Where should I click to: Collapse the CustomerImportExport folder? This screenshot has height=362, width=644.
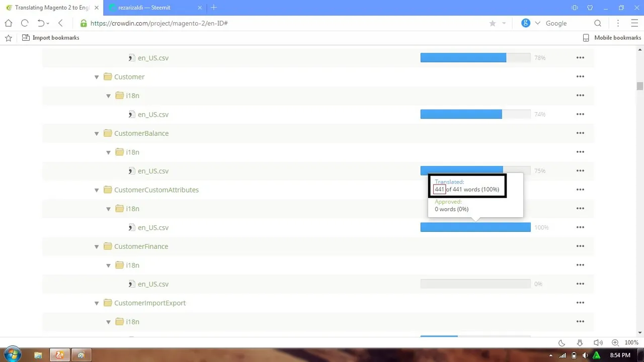pos(97,303)
